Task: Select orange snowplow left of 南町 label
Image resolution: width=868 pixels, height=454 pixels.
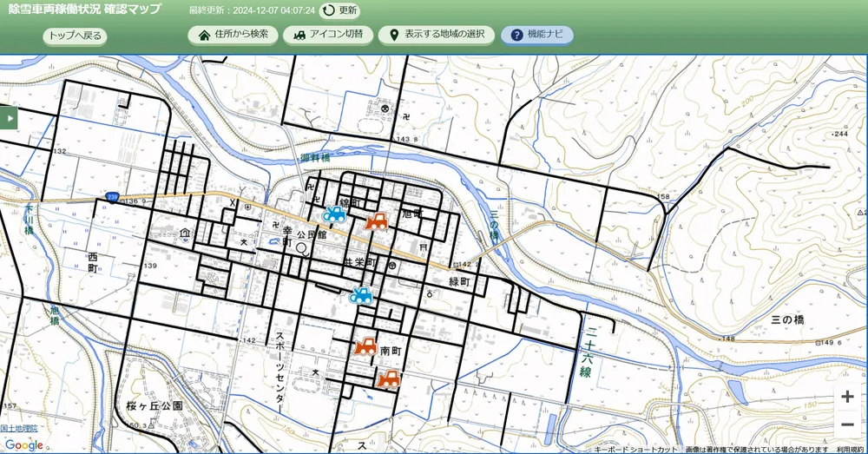Action: click(x=365, y=345)
